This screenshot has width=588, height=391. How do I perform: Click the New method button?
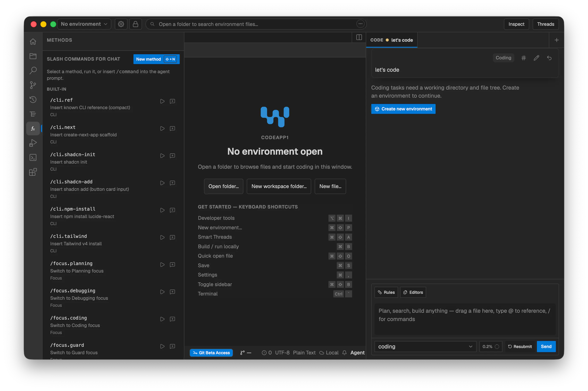coord(156,59)
